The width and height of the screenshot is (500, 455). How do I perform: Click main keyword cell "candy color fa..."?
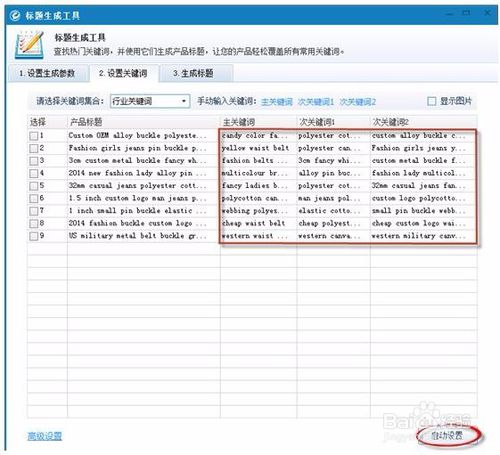pos(255,136)
